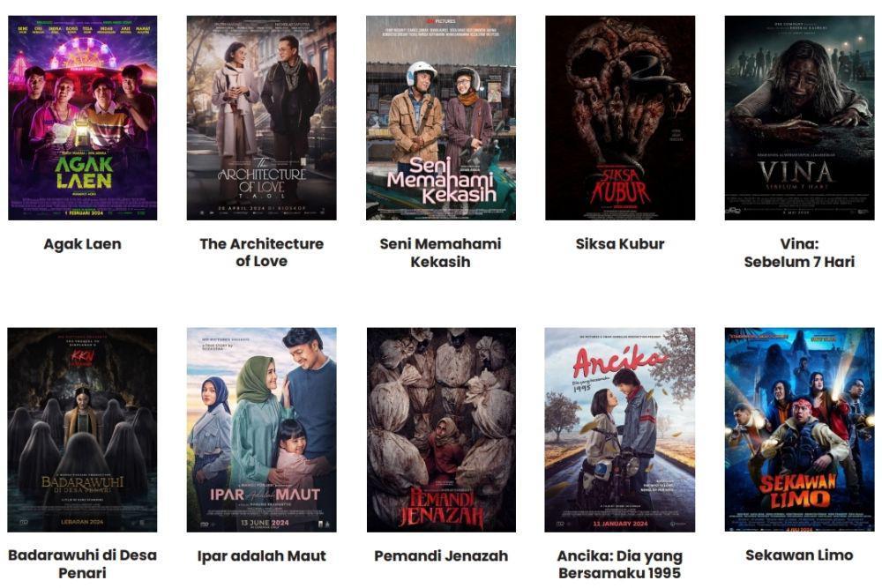Click the Pemandi Jenazah poster
This screenshot has width=882, height=588.
pos(441,430)
